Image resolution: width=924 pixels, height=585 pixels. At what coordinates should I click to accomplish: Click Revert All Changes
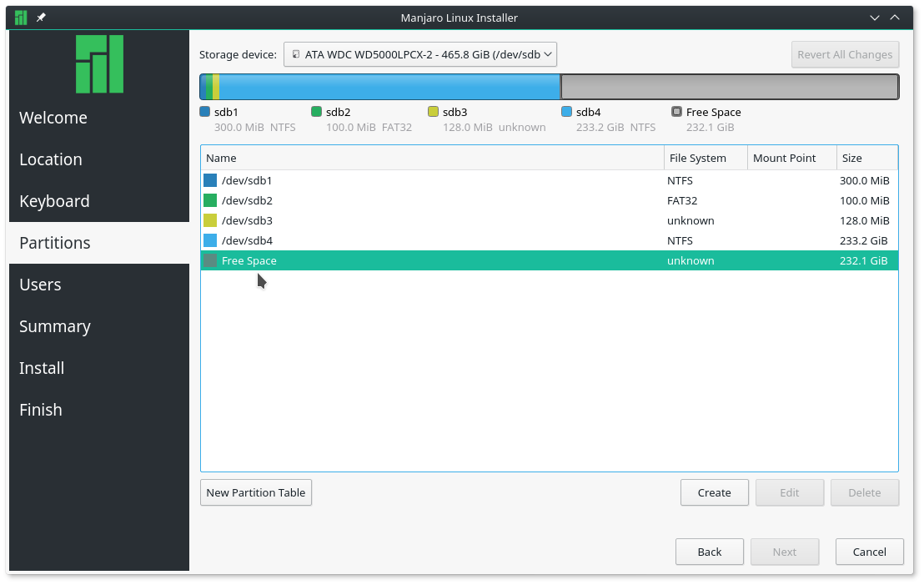tap(845, 54)
